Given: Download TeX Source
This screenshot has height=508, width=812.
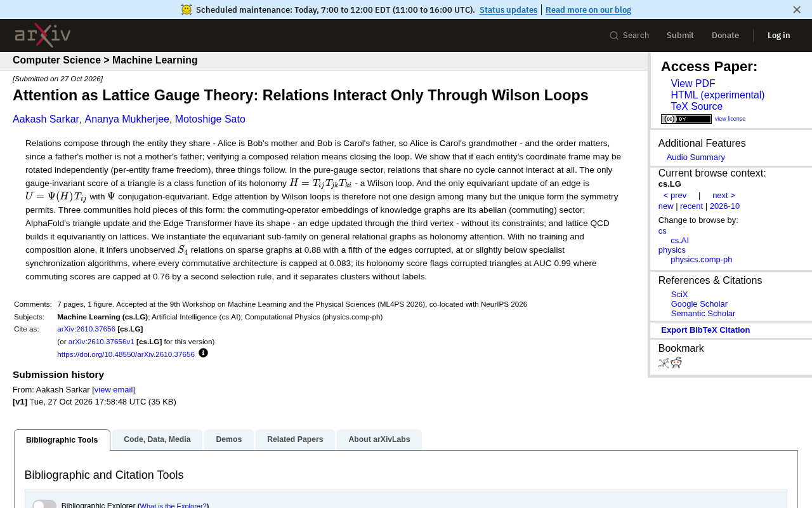Looking at the screenshot, I should coord(697,107).
